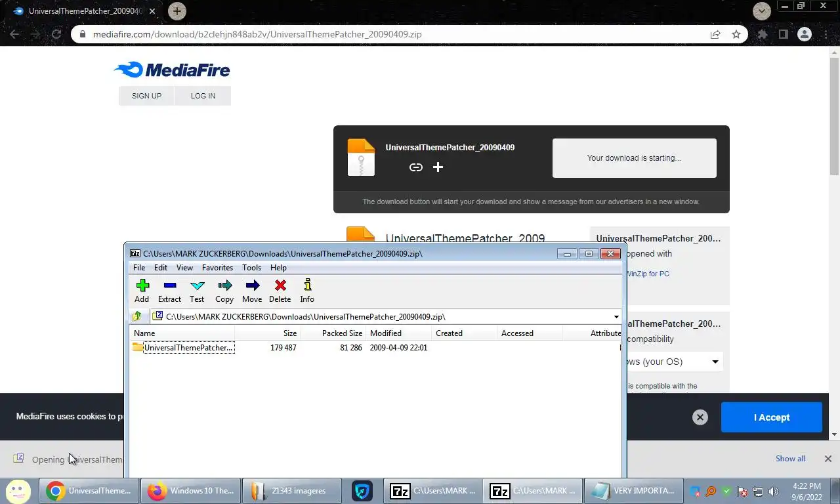
Task: Click the Add toolbar icon in 7-Zip
Action: coord(142,291)
